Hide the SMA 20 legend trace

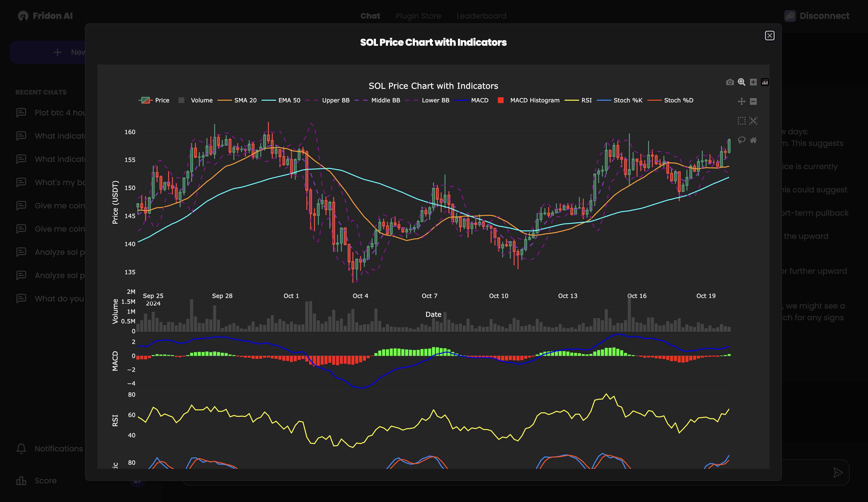(x=245, y=100)
